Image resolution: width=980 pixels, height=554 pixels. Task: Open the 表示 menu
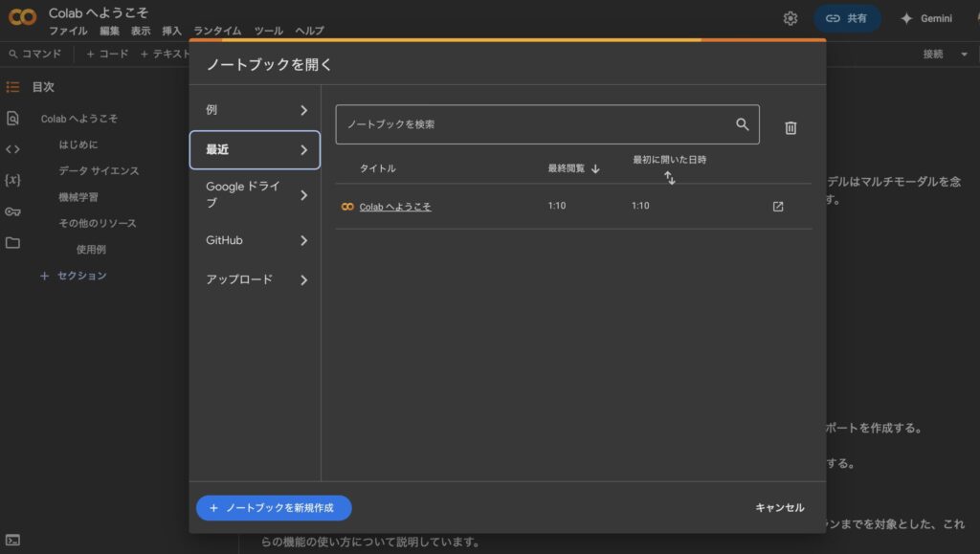141,31
